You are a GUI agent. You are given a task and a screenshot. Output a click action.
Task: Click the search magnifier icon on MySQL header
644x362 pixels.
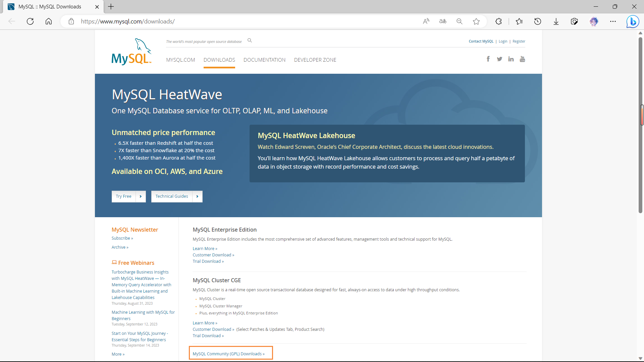[250, 41]
